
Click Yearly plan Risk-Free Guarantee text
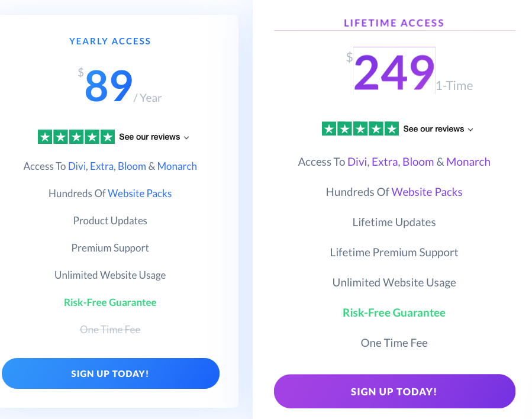(110, 302)
